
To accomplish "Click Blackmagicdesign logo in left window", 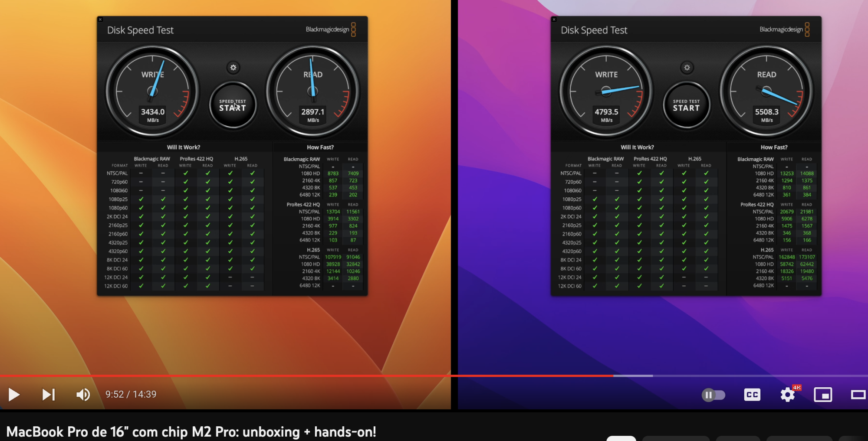I will 331,29.
